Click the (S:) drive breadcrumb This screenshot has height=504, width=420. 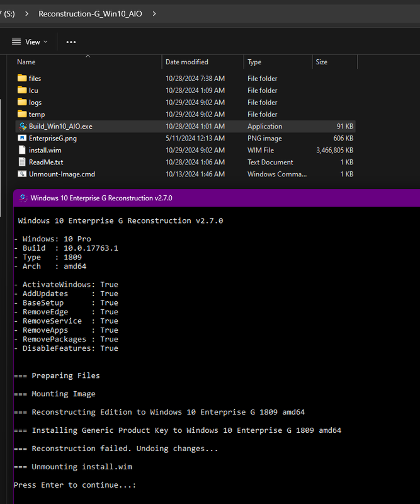pos(8,14)
